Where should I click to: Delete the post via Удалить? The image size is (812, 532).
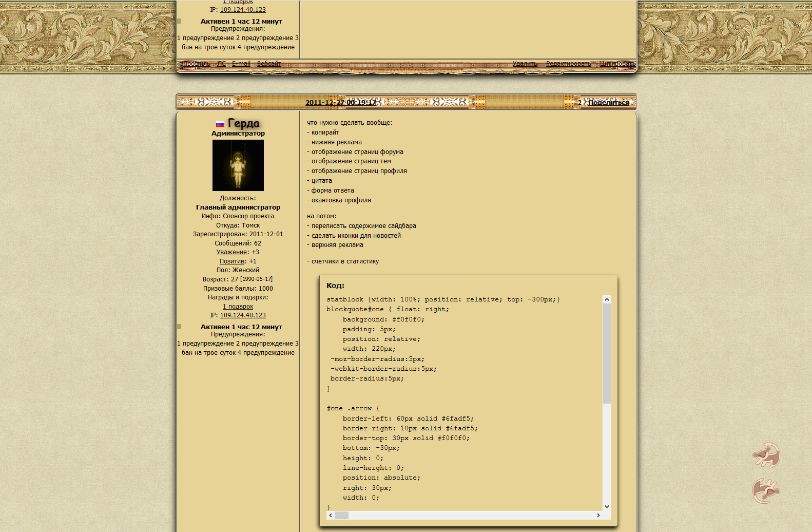tap(525, 64)
